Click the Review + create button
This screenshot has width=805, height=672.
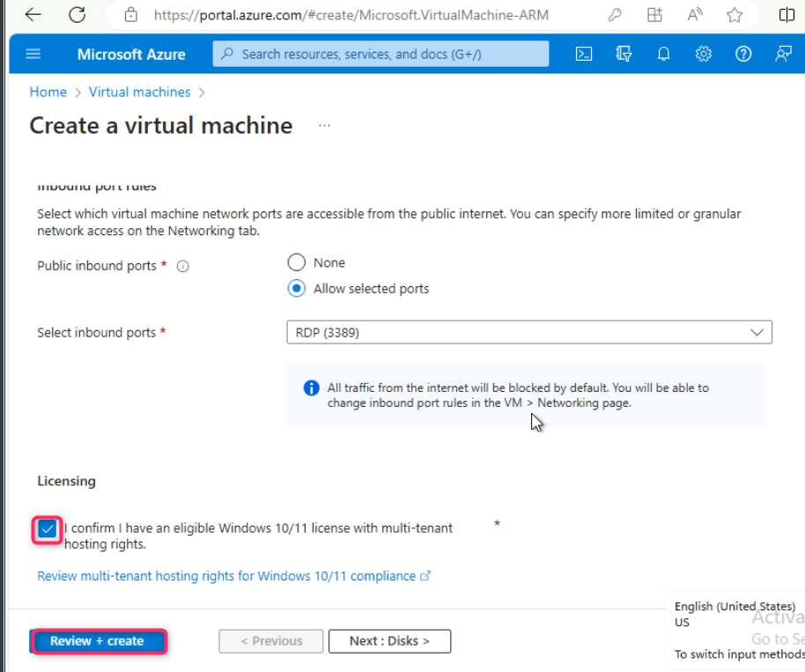[x=97, y=641]
